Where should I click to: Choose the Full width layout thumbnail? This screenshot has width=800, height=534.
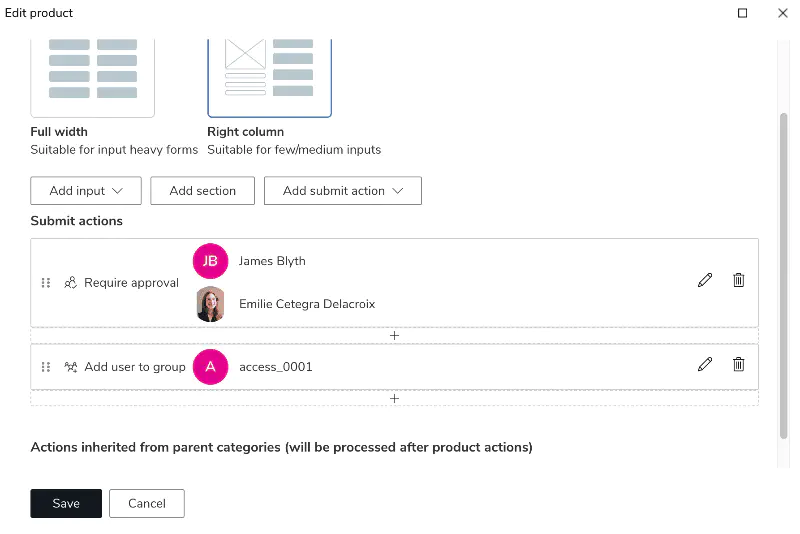pyautogui.click(x=92, y=78)
